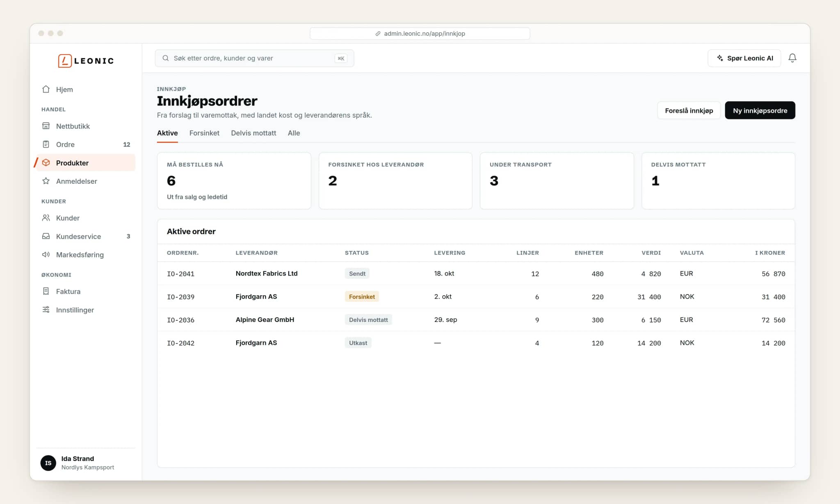The image size is (840, 504).
Task: Click the Sendt status badge
Action: [x=357, y=274]
